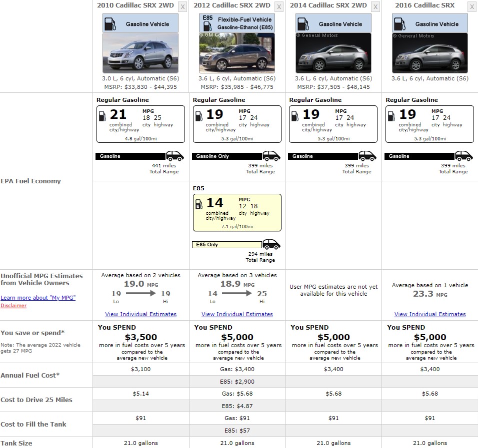Click MSRP: $37,505 - $48,145 text

pyautogui.click(x=333, y=87)
